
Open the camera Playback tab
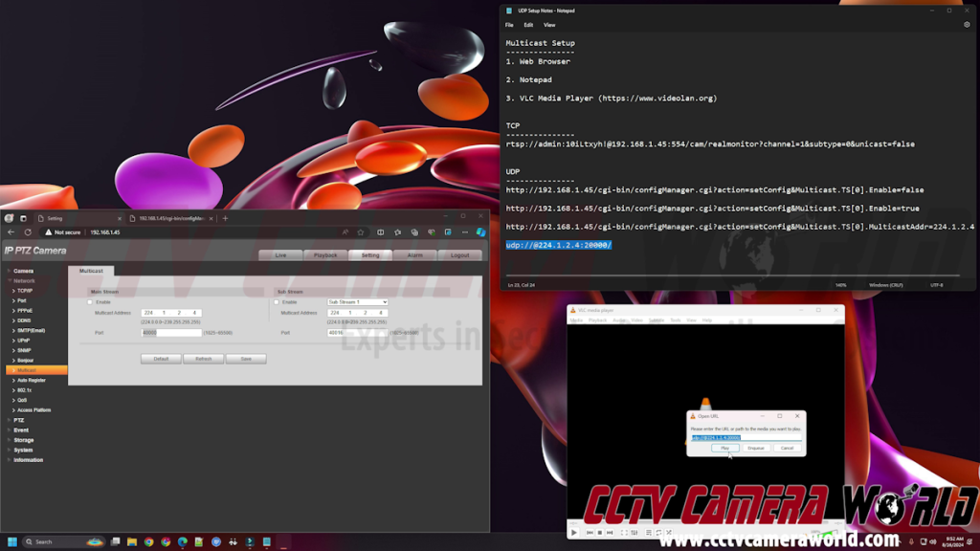pos(325,254)
